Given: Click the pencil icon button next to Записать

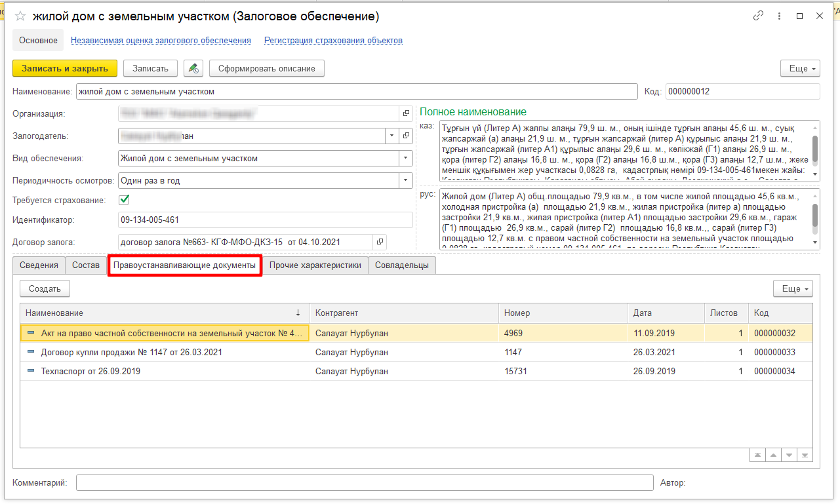Looking at the screenshot, I should click(193, 68).
